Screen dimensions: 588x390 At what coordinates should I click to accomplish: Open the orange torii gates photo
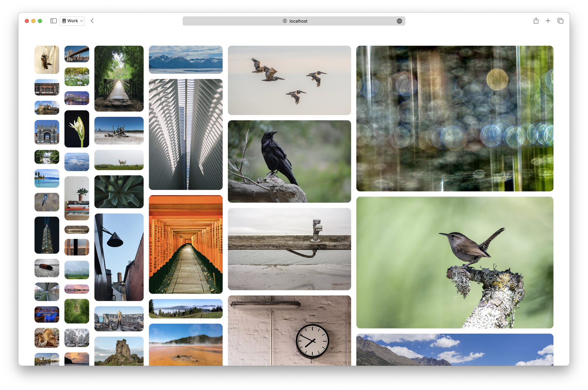pos(186,244)
